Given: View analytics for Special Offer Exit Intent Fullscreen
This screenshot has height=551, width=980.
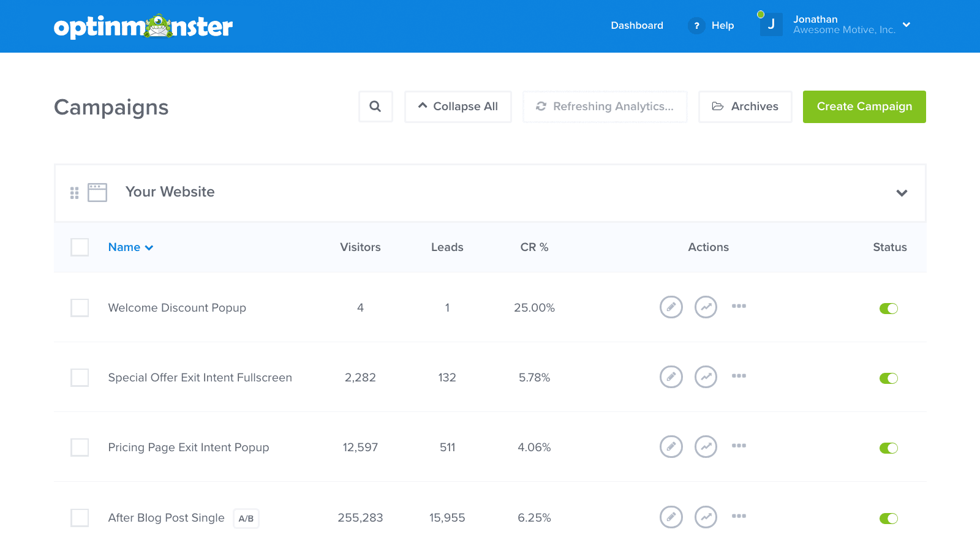Looking at the screenshot, I should pos(706,377).
